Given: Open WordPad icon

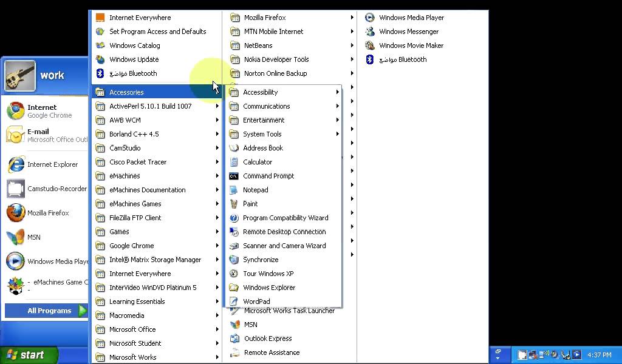Looking at the screenshot, I should pos(234,302).
